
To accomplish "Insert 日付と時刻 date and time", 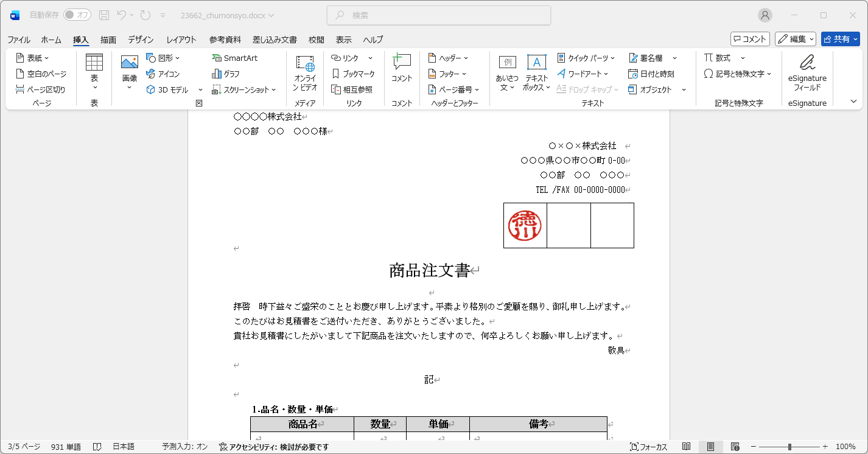I will point(651,74).
